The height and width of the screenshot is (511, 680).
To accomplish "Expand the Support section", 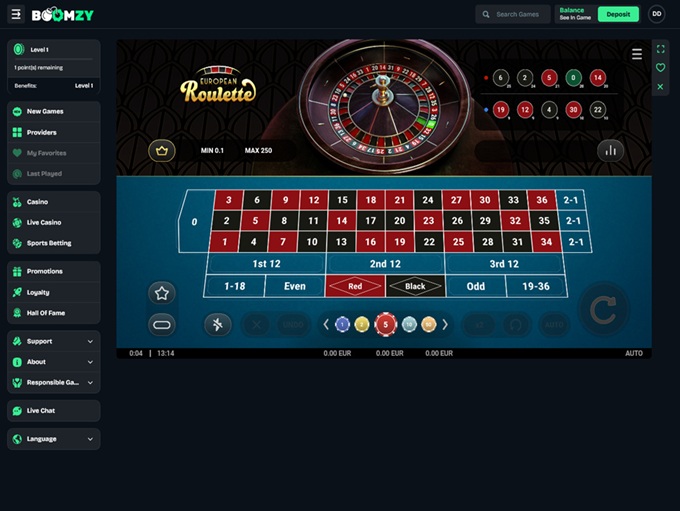I will click(x=54, y=341).
